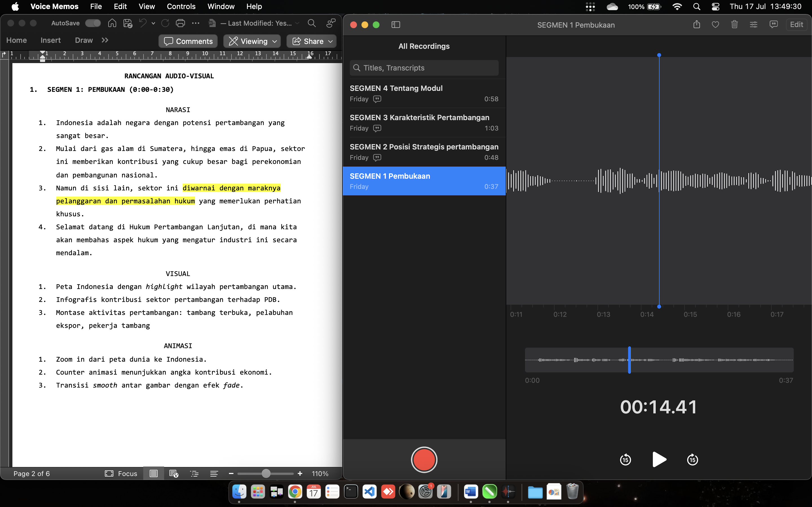Open the Share dropdown in Word
Screen dimensions: 812x507
pyautogui.click(x=312, y=41)
